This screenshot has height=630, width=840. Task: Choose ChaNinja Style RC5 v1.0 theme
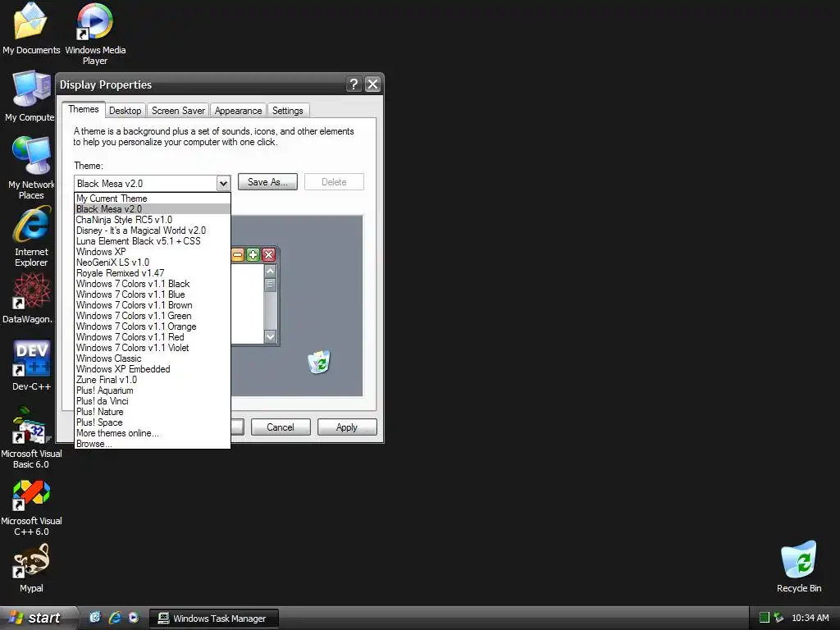(152, 220)
